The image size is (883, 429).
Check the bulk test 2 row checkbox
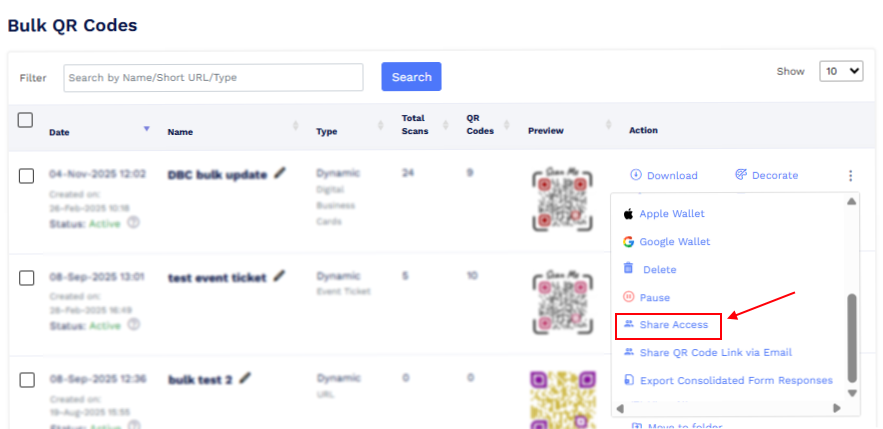[x=26, y=381]
